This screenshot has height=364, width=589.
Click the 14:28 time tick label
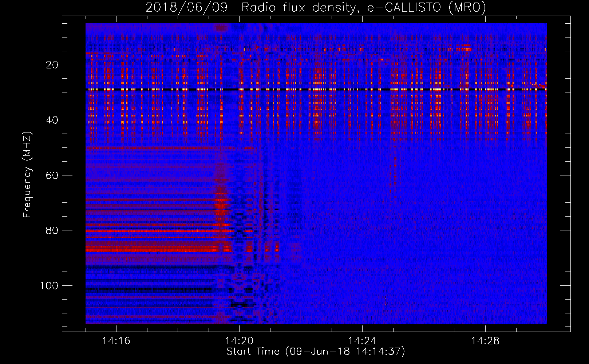click(485, 341)
